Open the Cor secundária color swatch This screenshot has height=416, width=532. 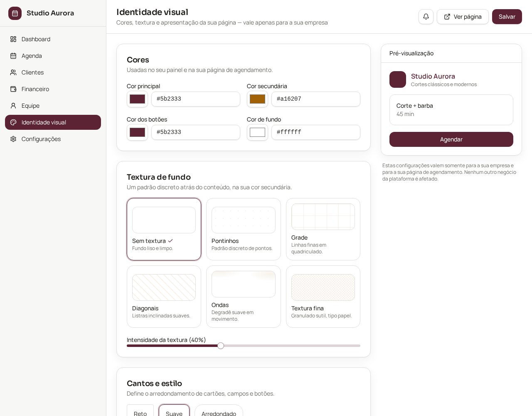click(x=257, y=99)
